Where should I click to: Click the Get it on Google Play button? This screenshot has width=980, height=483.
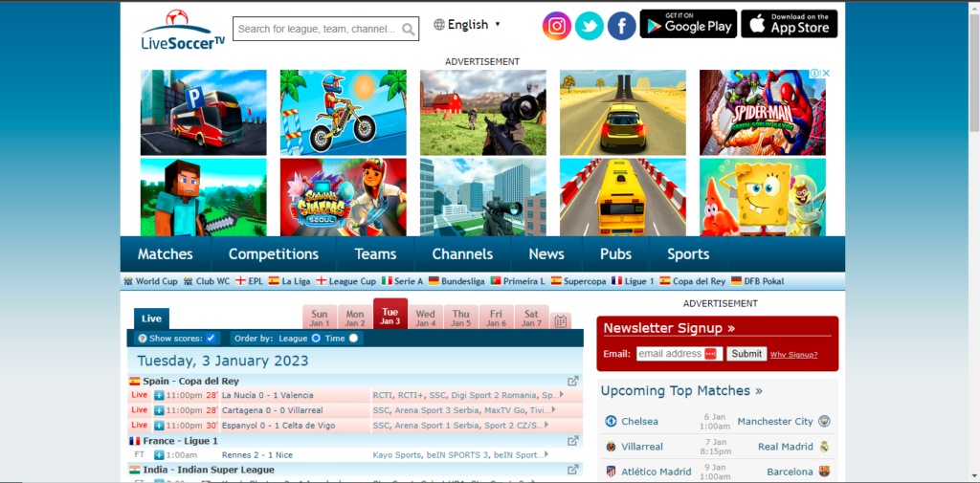click(688, 24)
